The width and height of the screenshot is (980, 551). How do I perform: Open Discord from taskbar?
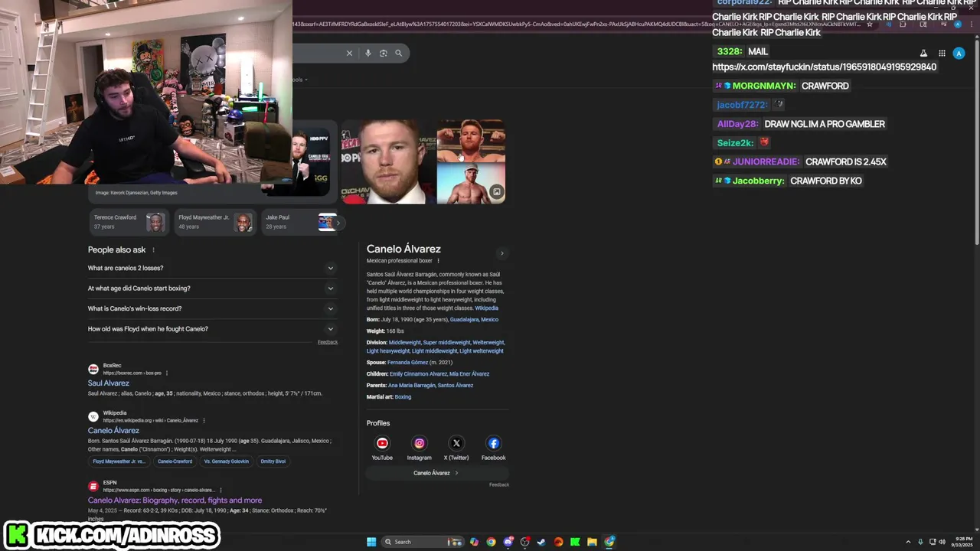(x=508, y=542)
